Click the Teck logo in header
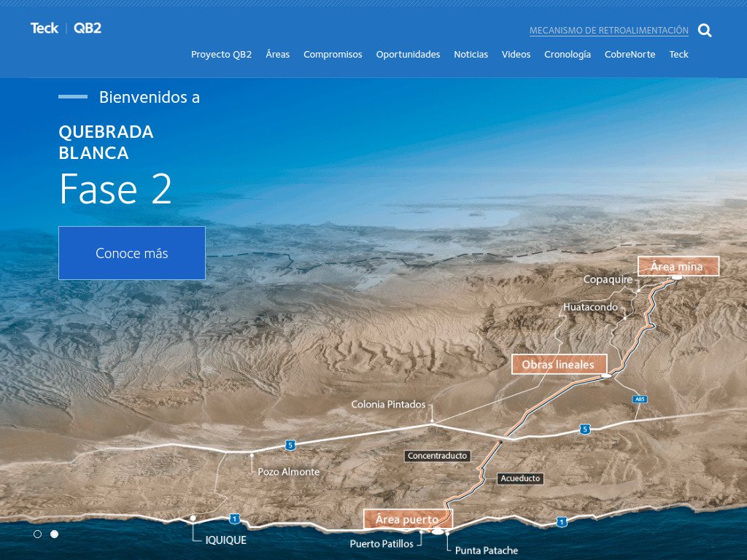The width and height of the screenshot is (747, 560). [x=44, y=28]
